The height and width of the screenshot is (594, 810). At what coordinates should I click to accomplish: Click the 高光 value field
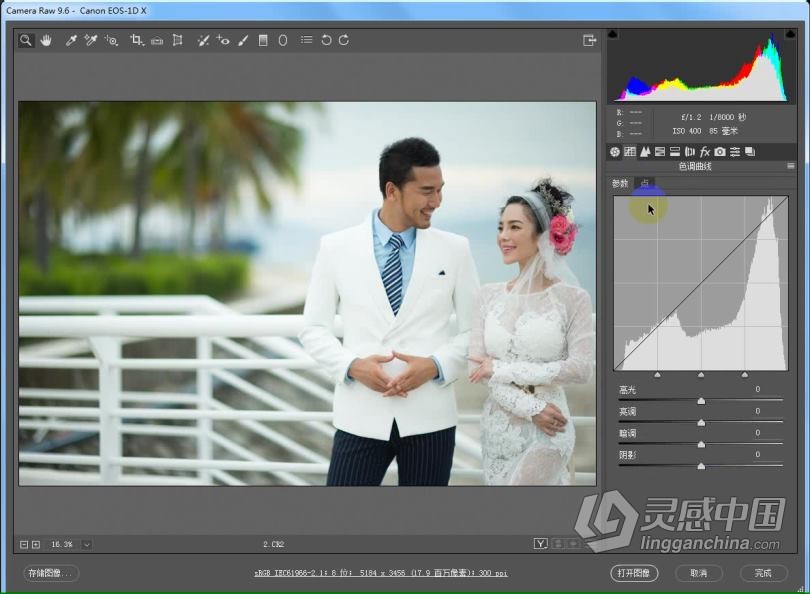(757, 389)
